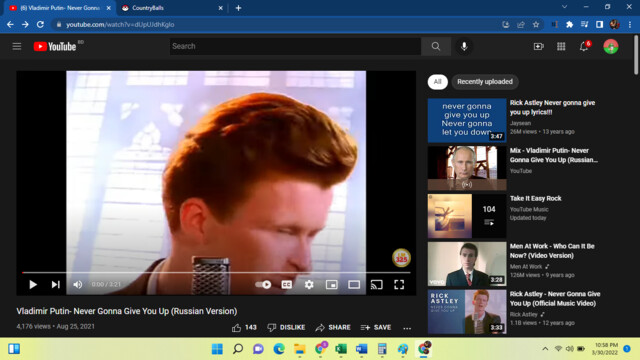Start voice search with microphone icon
640x360 pixels.
464,47
